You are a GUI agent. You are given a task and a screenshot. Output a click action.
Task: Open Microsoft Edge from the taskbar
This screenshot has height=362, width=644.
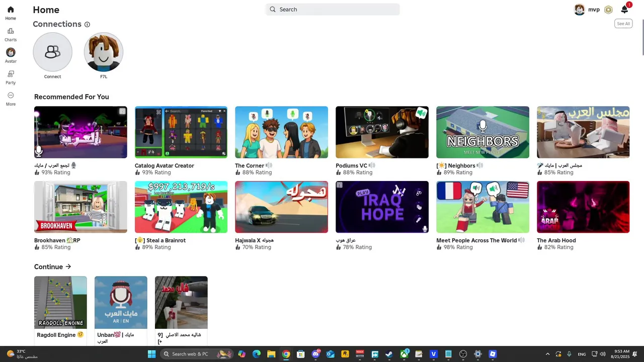coord(257,354)
